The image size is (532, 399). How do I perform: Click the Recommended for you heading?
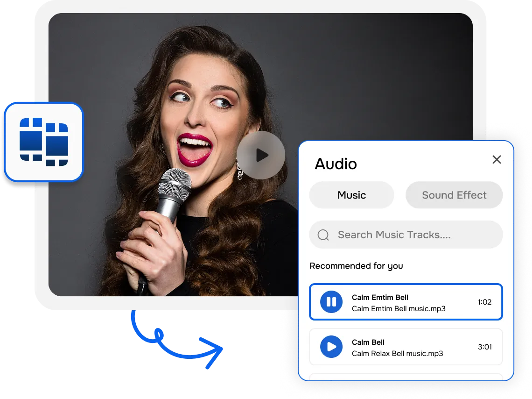tap(356, 266)
